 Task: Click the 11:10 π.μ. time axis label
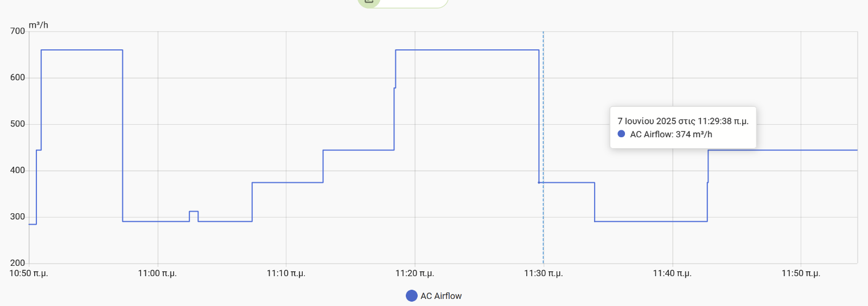(286, 273)
